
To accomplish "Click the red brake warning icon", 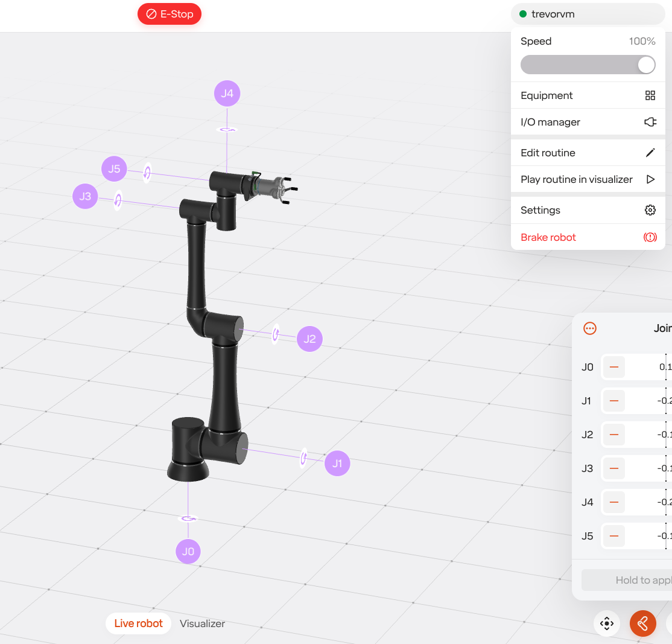I will (x=650, y=237).
